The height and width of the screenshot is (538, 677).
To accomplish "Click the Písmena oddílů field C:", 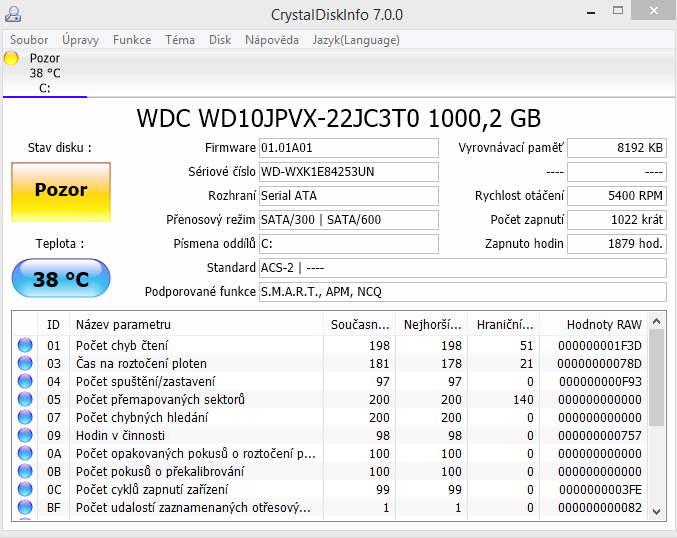I will pos(349,244).
